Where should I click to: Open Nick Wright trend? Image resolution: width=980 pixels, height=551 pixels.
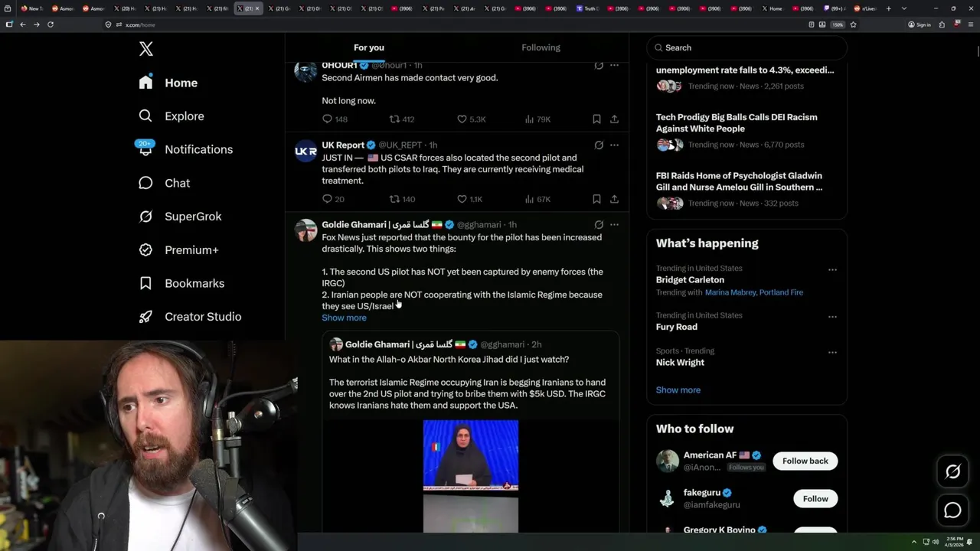(680, 363)
